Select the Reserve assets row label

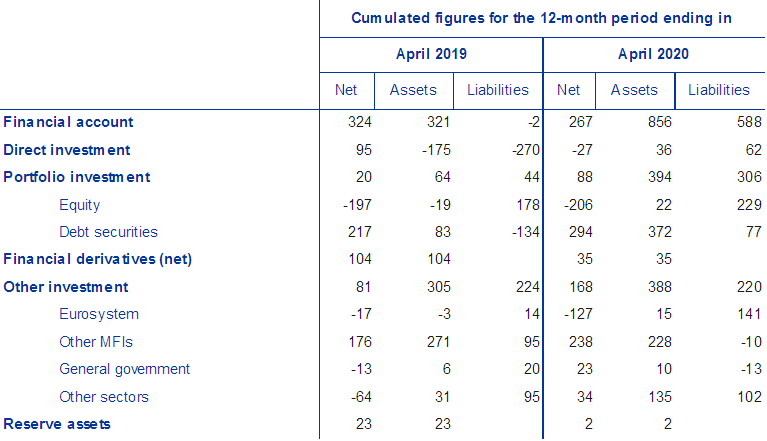57,424
